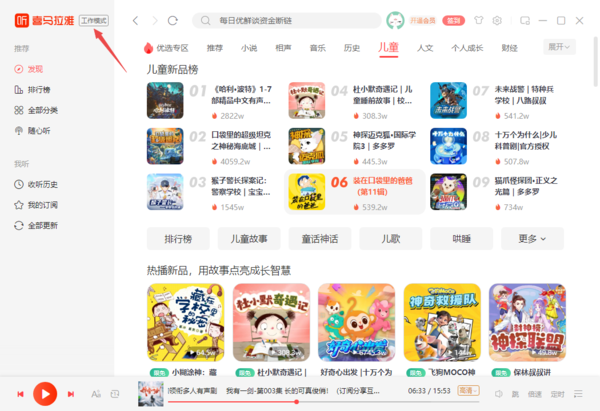600x411 pixels.
Task: Open settings hexagon gear icon
Action: pyautogui.click(x=497, y=20)
